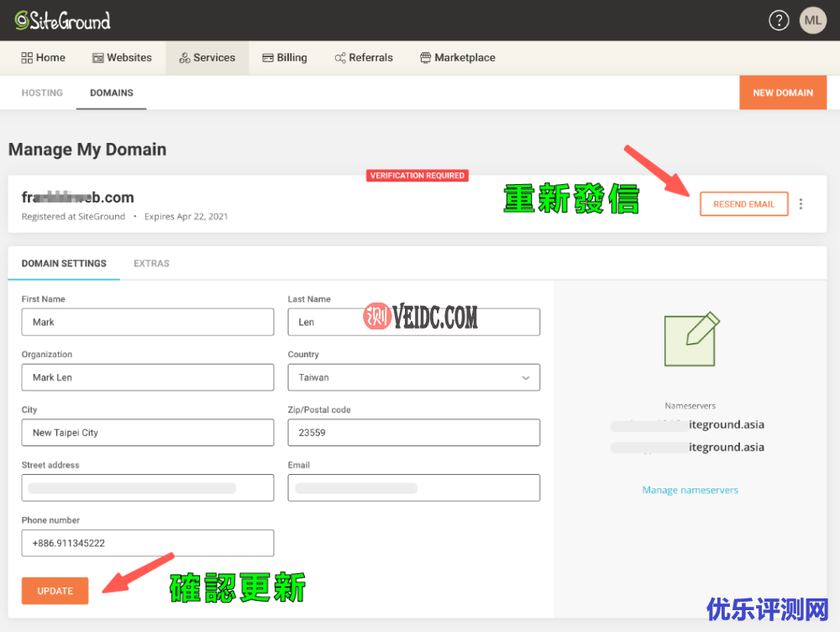The height and width of the screenshot is (632, 840).
Task: Open the Websites menu item
Action: point(122,57)
